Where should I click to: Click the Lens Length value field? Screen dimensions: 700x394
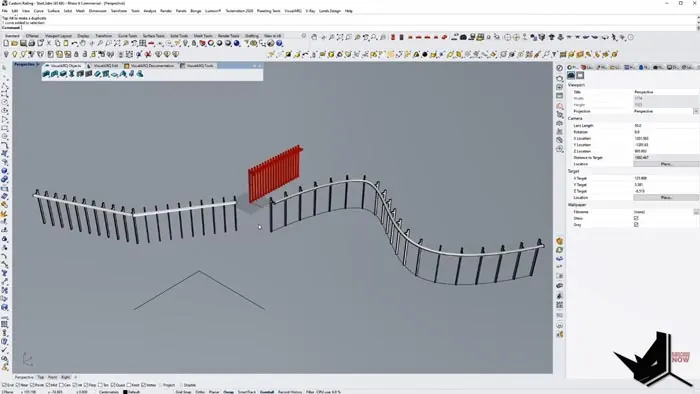666,126
